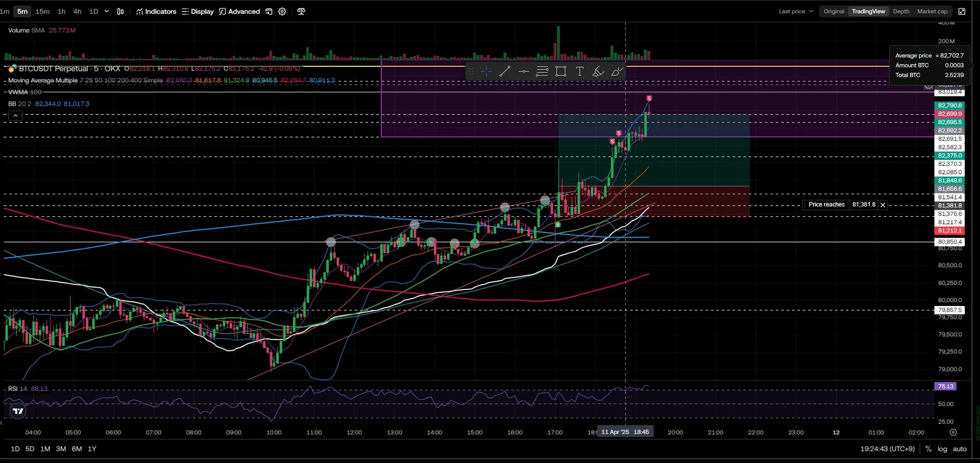Switch to the 1D timeframe
Screen dimensions: 980x463
tap(94, 11)
